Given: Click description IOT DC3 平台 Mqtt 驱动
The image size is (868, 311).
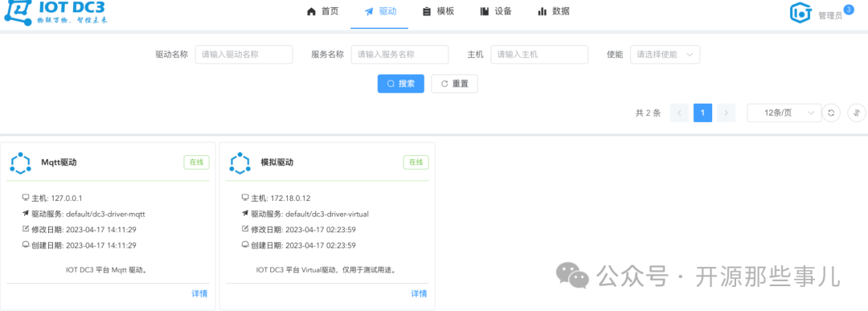Looking at the screenshot, I should click(106, 270).
